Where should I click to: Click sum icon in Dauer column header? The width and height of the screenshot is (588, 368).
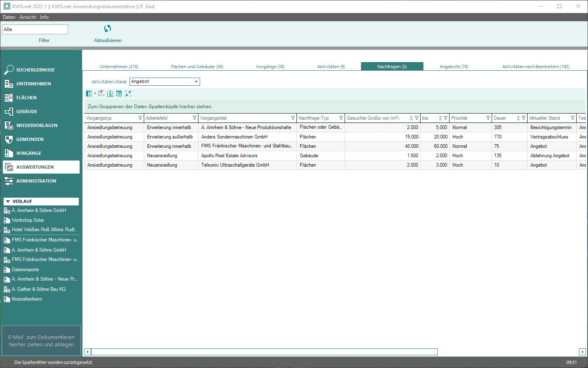tap(518, 118)
